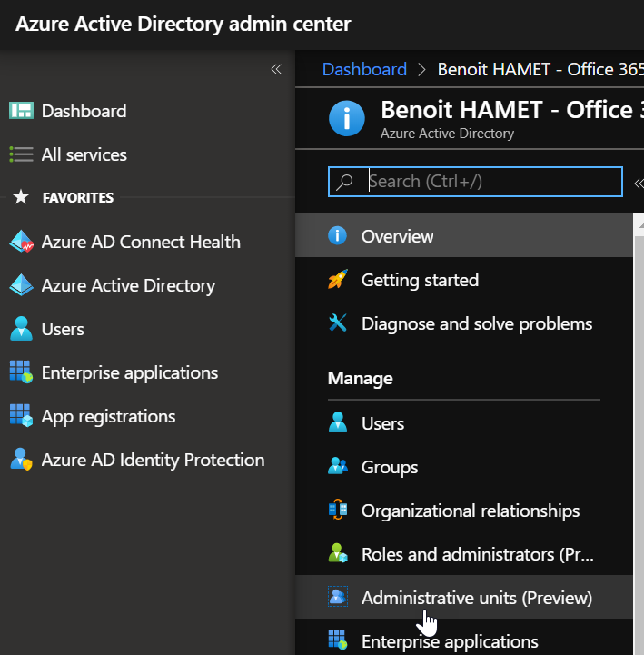Open Overview menu item
The height and width of the screenshot is (655, 644).
click(x=397, y=236)
